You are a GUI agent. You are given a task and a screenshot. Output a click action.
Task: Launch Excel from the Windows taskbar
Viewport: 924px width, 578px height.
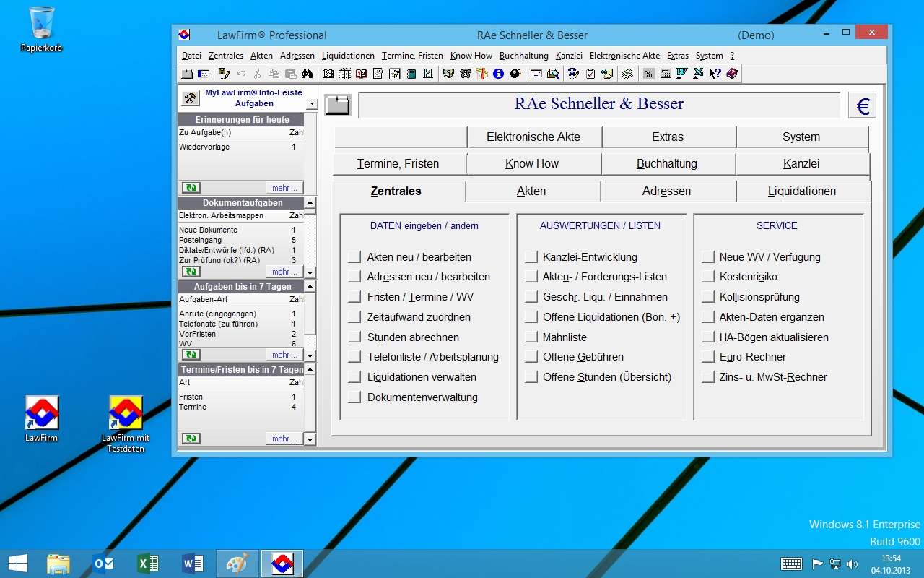pos(148,564)
